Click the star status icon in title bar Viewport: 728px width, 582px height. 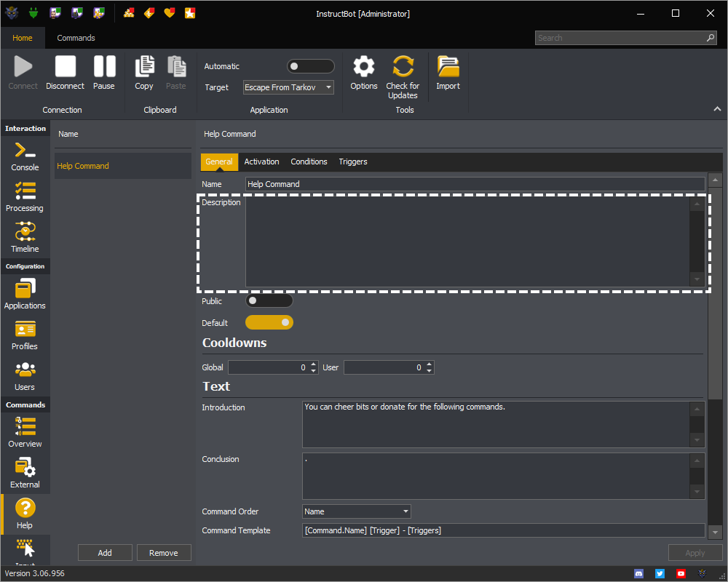pyautogui.click(x=190, y=13)
